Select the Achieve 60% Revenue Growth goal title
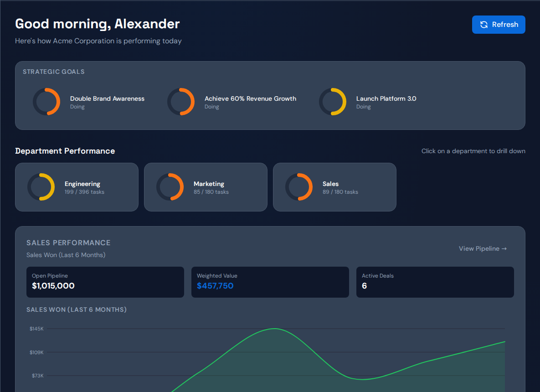The height and width of the screenshot is (392, 540). click(x=250, y=98)
